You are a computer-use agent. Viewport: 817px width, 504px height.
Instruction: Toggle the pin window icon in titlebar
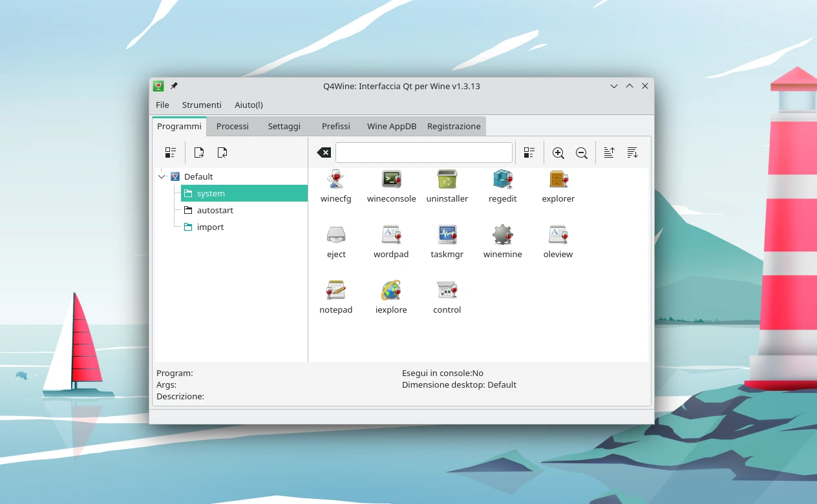point(174,86)
